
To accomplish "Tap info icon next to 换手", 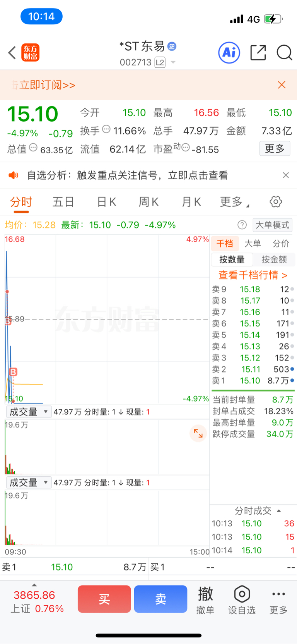I will 106,129.
